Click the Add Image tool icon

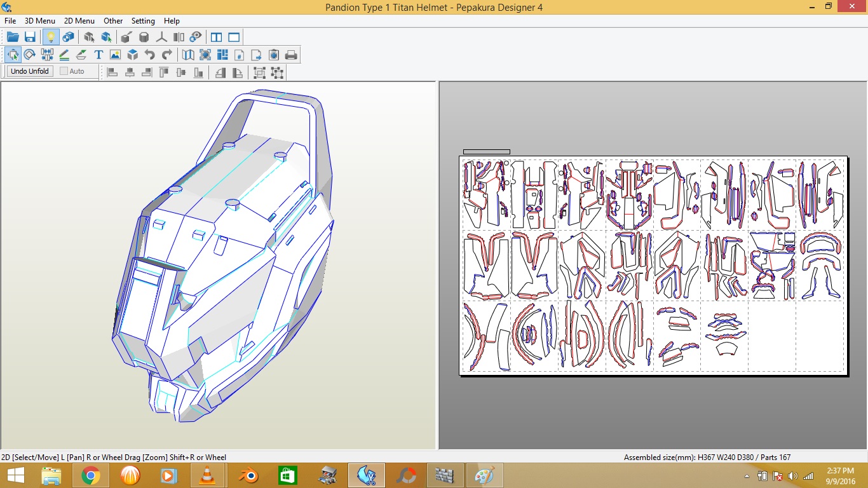pyautogui.click(x=115, y=55)
